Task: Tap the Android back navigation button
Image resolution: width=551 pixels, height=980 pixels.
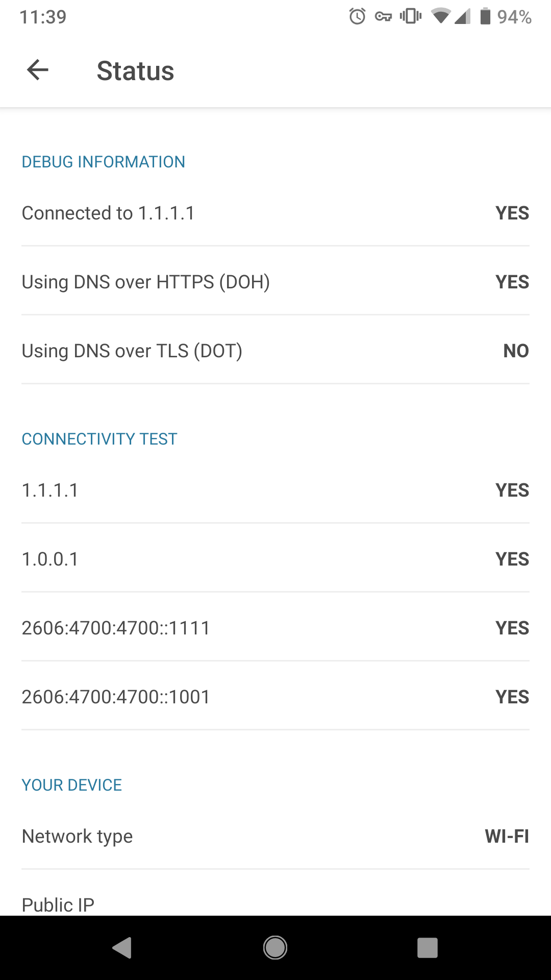Action: point(122,948)
